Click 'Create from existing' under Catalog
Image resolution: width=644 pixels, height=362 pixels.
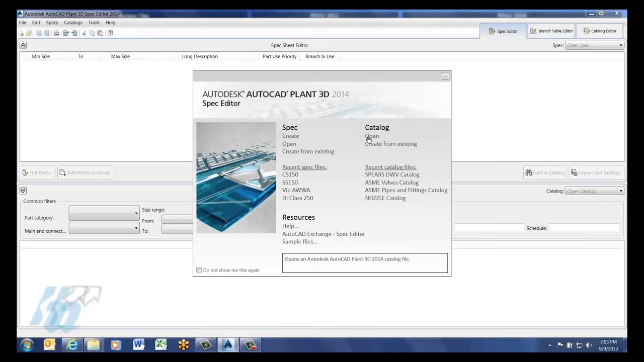pos(391,144)
